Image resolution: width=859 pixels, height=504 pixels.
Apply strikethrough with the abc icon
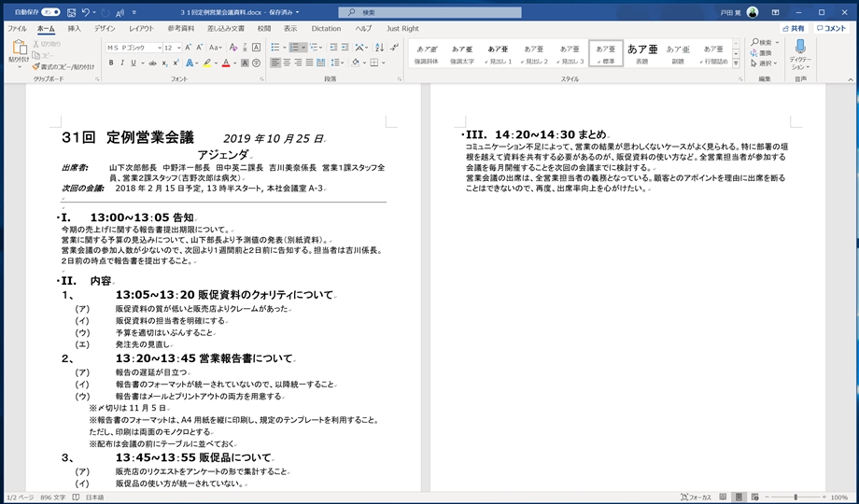click(153, 63)
